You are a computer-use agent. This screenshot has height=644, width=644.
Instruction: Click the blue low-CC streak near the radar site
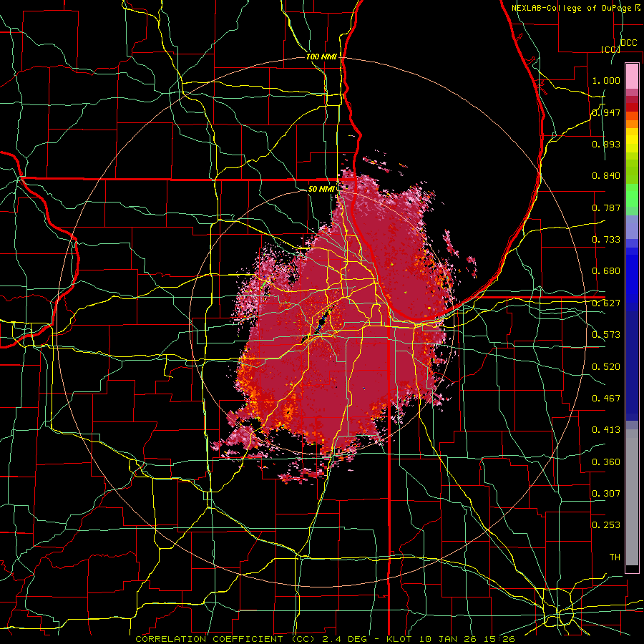[x=321, y=323]
